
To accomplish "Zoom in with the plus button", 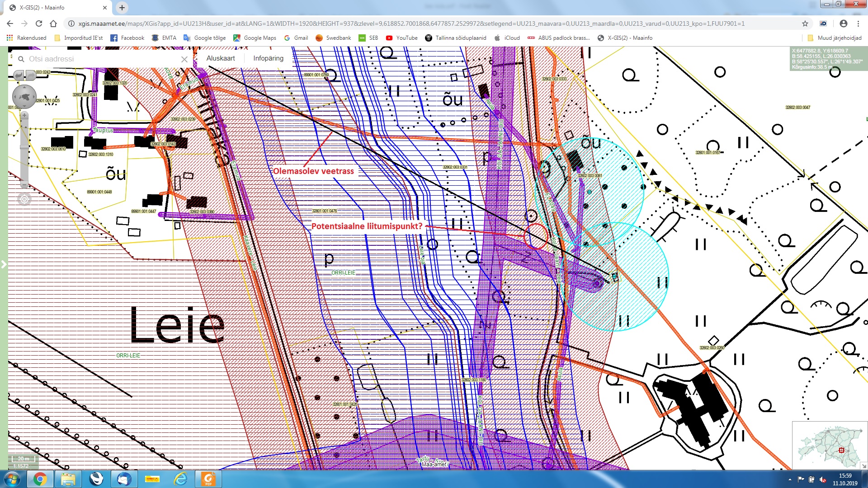I will (x=24, y=116).
